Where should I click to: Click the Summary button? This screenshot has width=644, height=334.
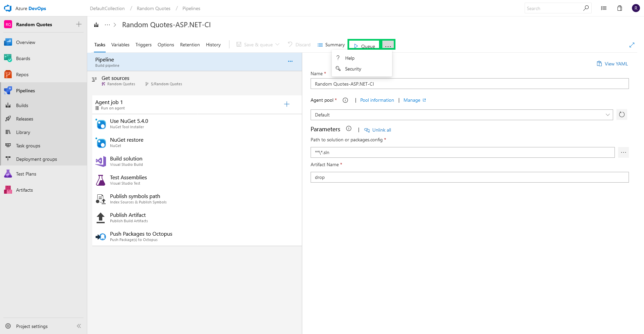point(331,45)
